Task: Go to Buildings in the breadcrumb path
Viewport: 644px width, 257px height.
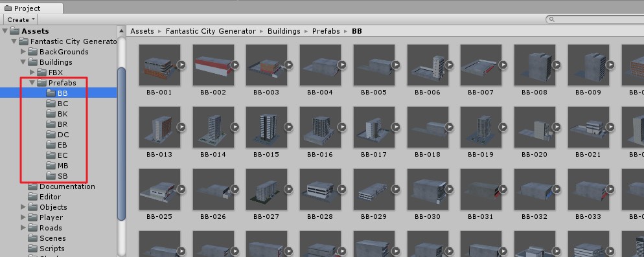Action: coord(284,31)
